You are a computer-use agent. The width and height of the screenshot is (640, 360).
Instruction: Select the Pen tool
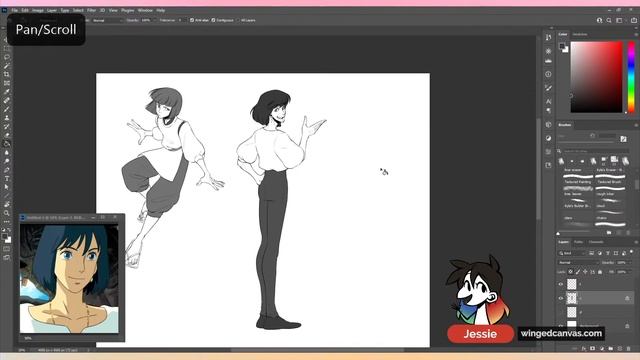(x=7, y=170)
